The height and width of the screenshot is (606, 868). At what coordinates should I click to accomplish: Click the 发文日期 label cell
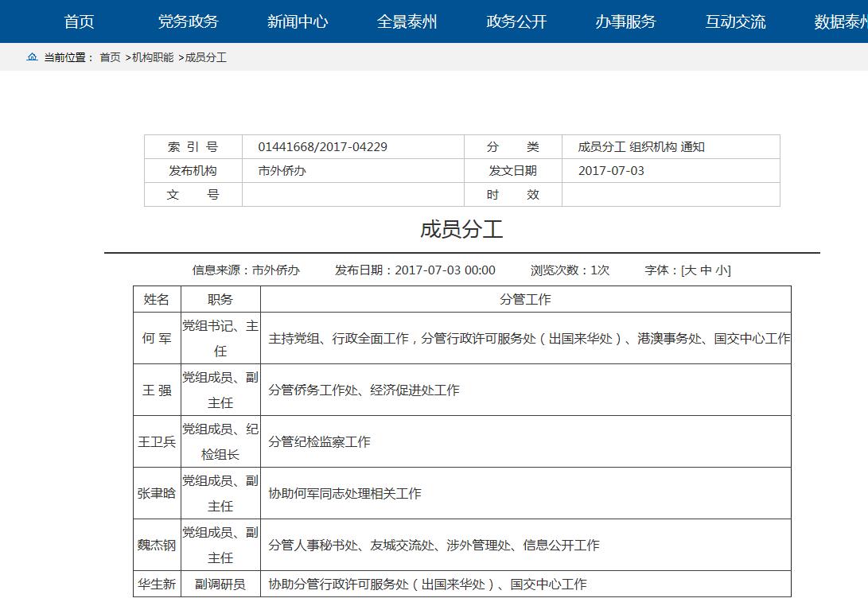(513, 170)
